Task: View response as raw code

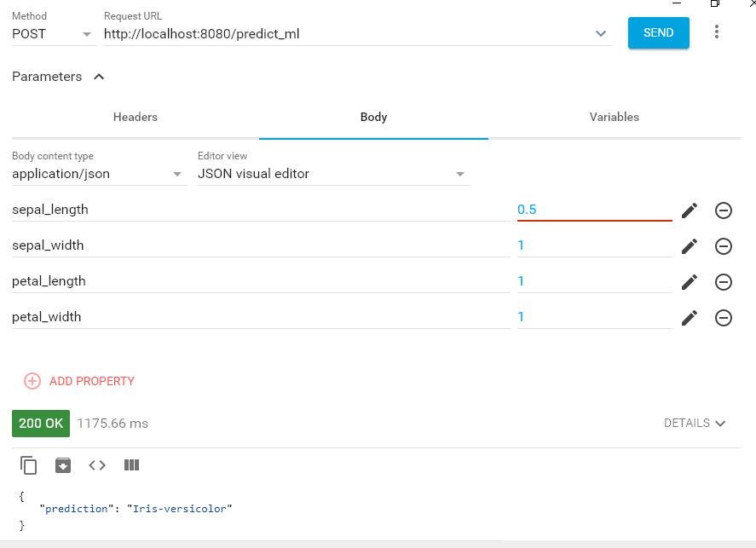Action: click(x=96, y=465)
